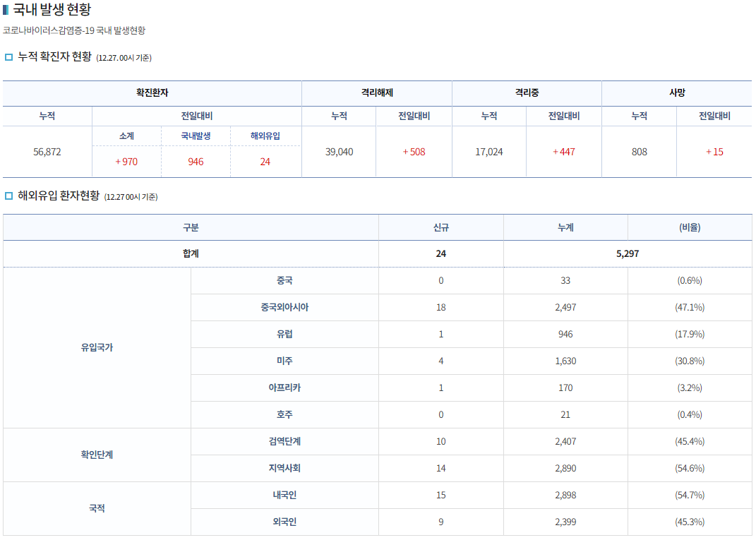This screenshot has width=756, height=540.
Task: Select the 누적 확진자 현황 section title
Action: (54, 56)
